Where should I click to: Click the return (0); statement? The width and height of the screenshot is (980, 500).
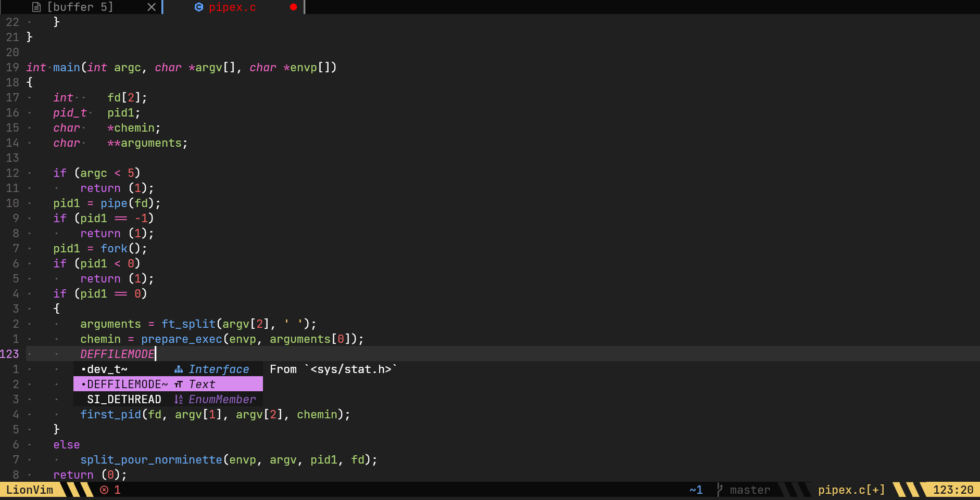pos(90,475)
